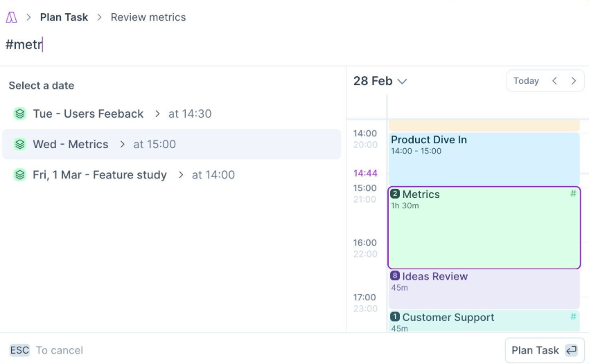Click the Today button
This screenshot has width=589, height=364.
pyautogui.click(x=526, y=81)
